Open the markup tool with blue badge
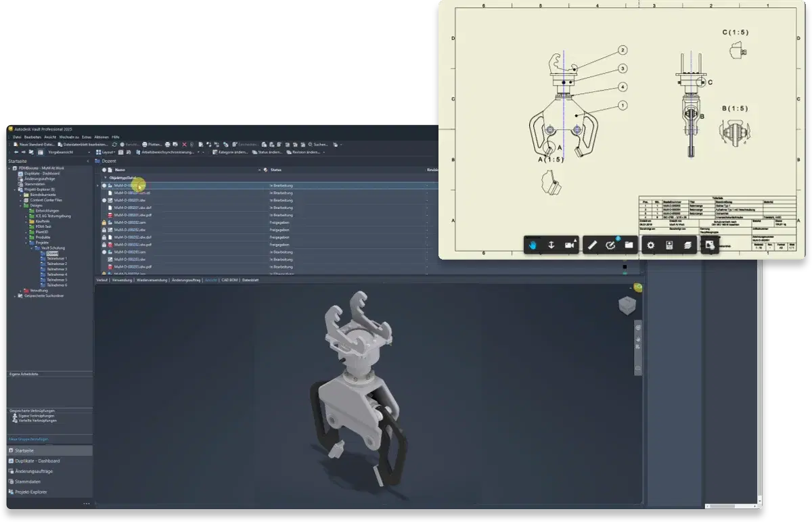The width and height of the screenshot is (812, 522). tap(610, 245)
